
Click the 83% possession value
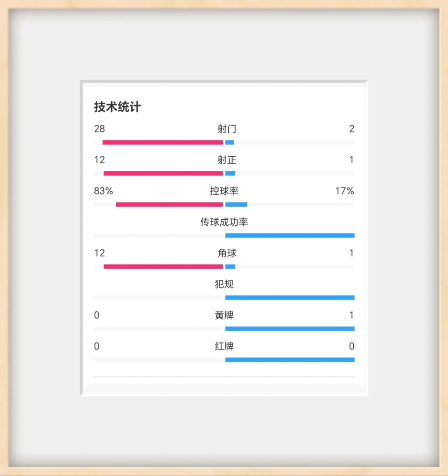pos(103,191)
